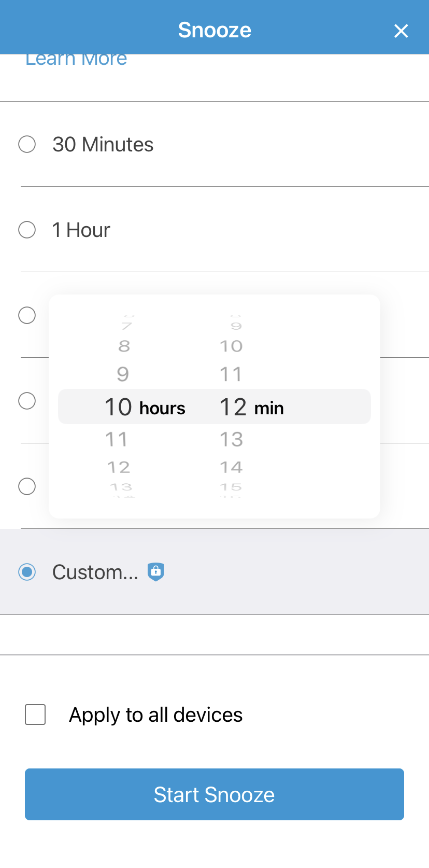The height and width of the screenshot is (868, 429).
Task: Close the Snooze dialog with X
Action: pos(401,31)
